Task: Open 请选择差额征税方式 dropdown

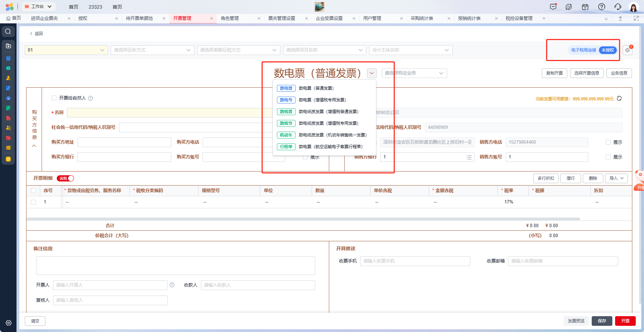Action: (239, 50)
